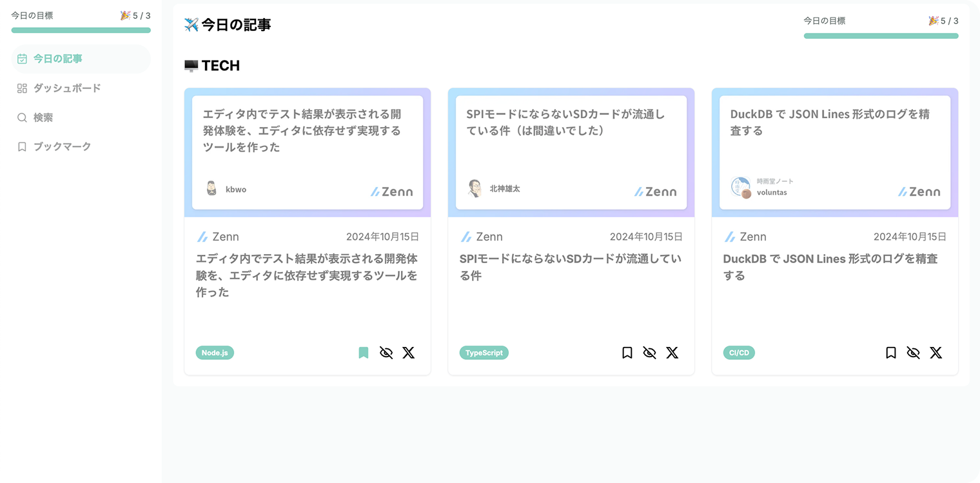This screenshot has height=483, width=980.
Task: Share the DuckDB article on X
Action: pyautogui.click(x=936, y=353)
